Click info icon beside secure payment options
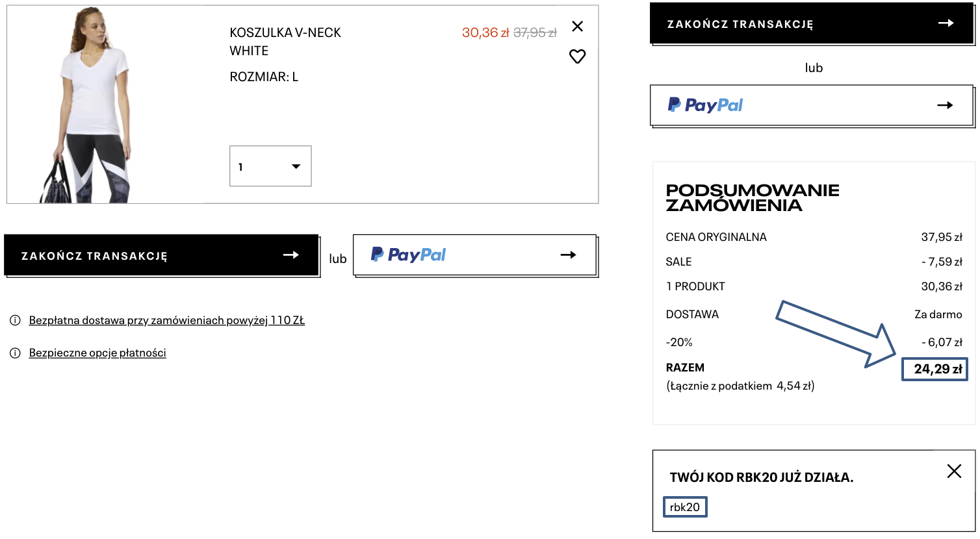 15,353
